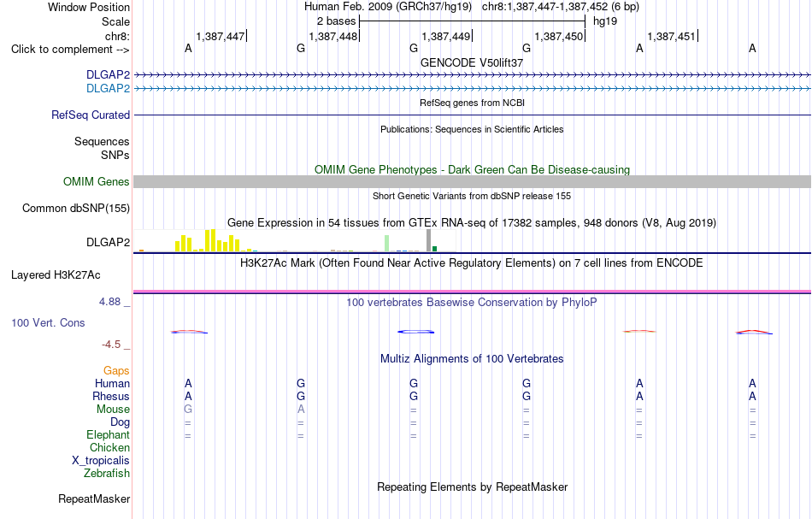Viewport: 812px width, 519px height.
Task: Click '100 vertebrates Basewise Conservation by PhyloP' title
Action: point(472,303)
